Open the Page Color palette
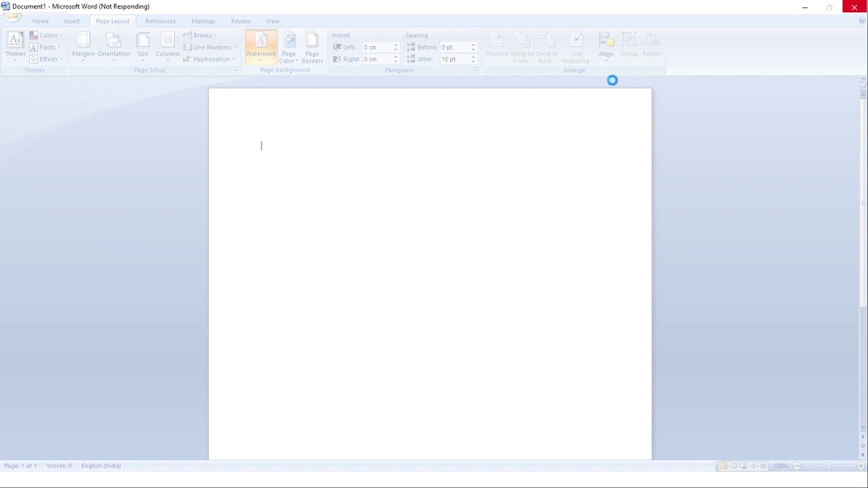 [288, 47]
